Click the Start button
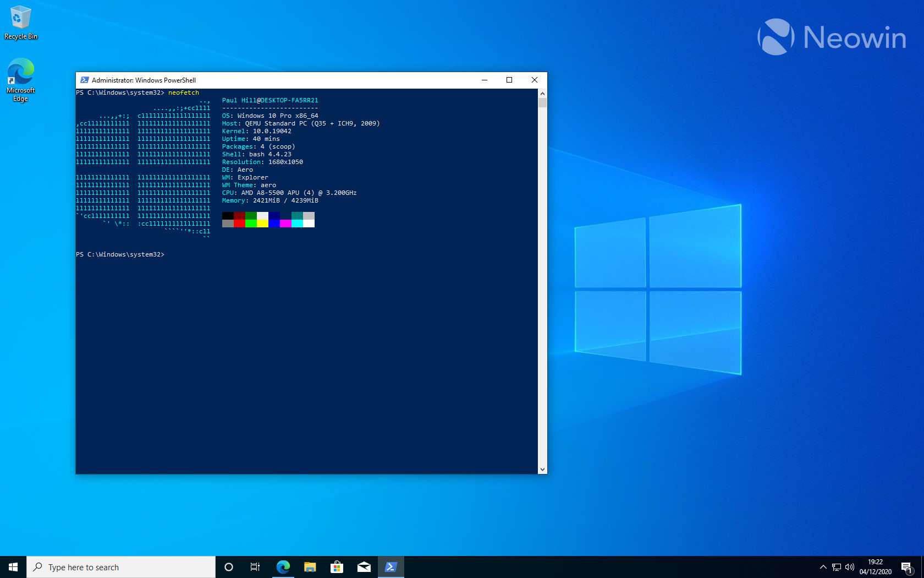The width and height of the screenshot is (924, 578). pos(12,566)
